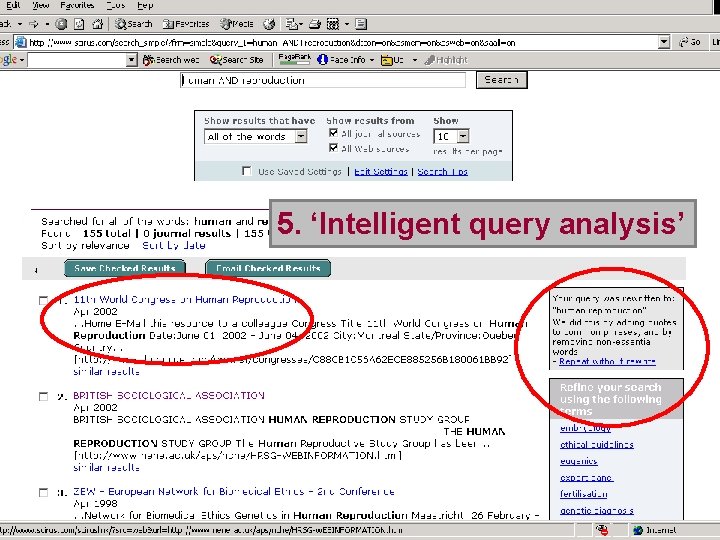
Task: Open the Favorites pane in toolbar
Action: 186,23
